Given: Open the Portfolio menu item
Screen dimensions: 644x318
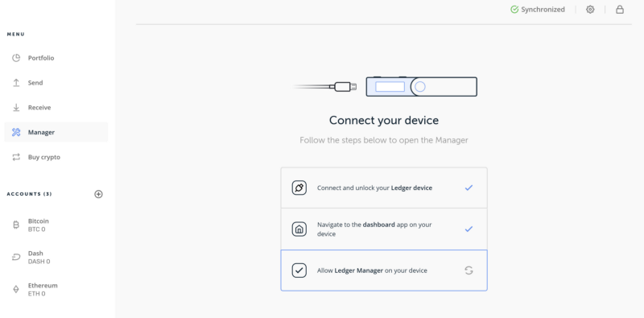Looking at the screenshot, I should (56, 58).
